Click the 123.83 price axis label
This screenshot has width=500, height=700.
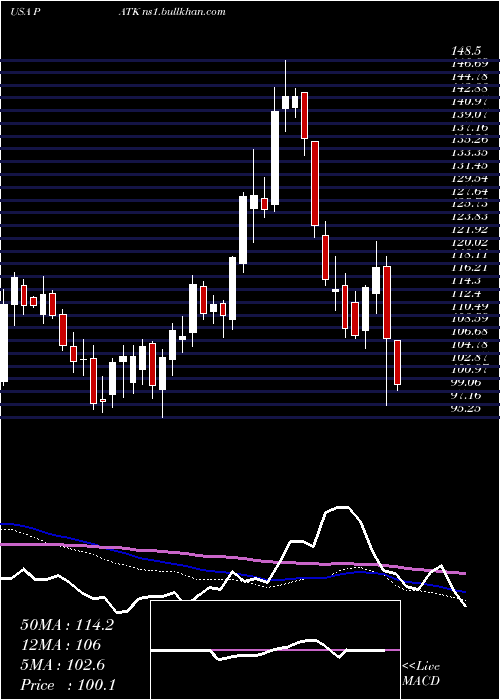[x=469, y=217]
